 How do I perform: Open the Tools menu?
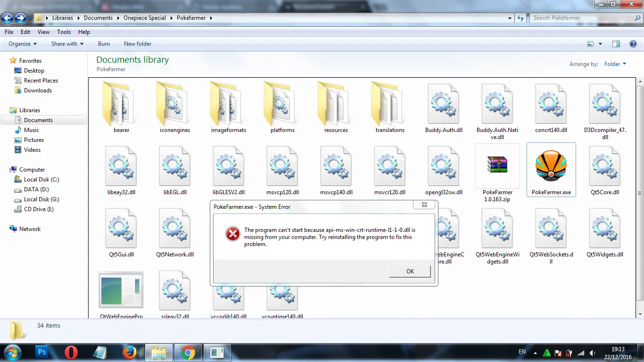tap(64, 32)
